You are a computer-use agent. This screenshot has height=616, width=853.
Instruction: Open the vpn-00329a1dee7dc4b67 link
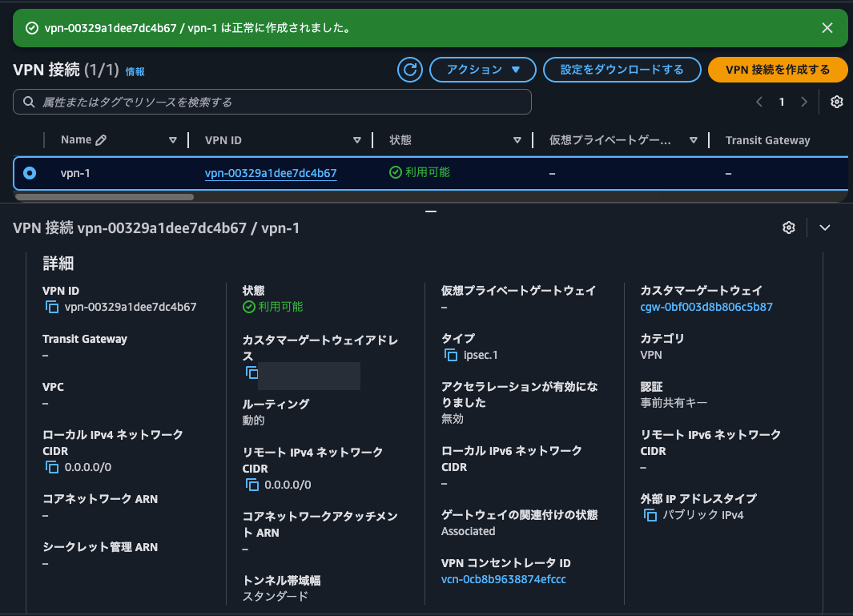(270, 173)
